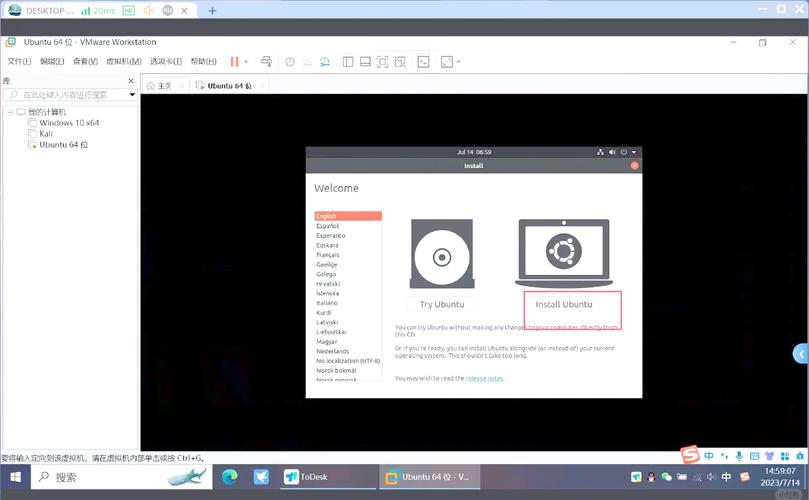Viewport: 809px width, 500px height.
Task: Click the Sogou input S logo
Action: click(690, 455)
